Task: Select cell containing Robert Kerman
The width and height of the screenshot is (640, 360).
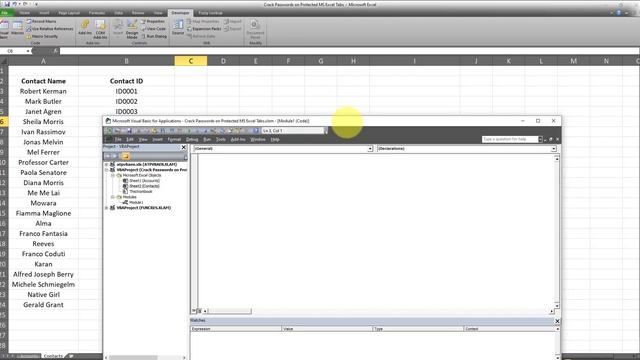Action: tap(43, 91)
